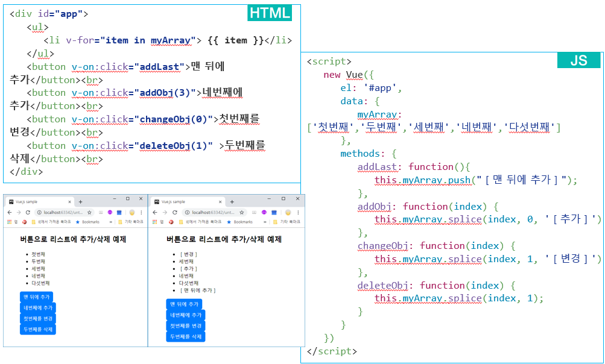
Task: Open the purple extension in right browser
Action: point(264,213)
